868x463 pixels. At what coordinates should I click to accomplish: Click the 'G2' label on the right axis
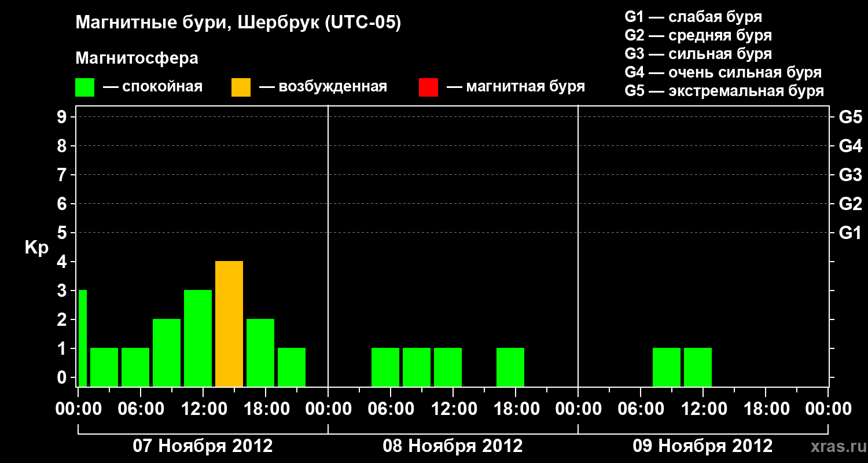[x=850, y=204]
